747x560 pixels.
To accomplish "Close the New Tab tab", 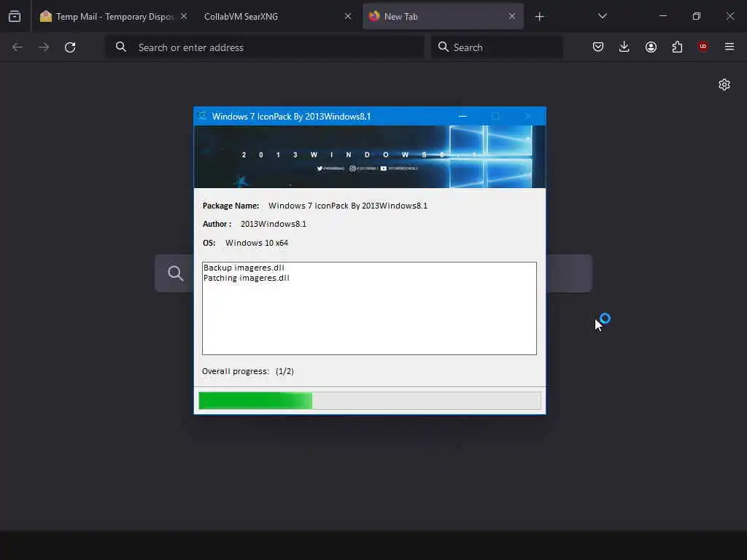I will (x=511, y=17).
